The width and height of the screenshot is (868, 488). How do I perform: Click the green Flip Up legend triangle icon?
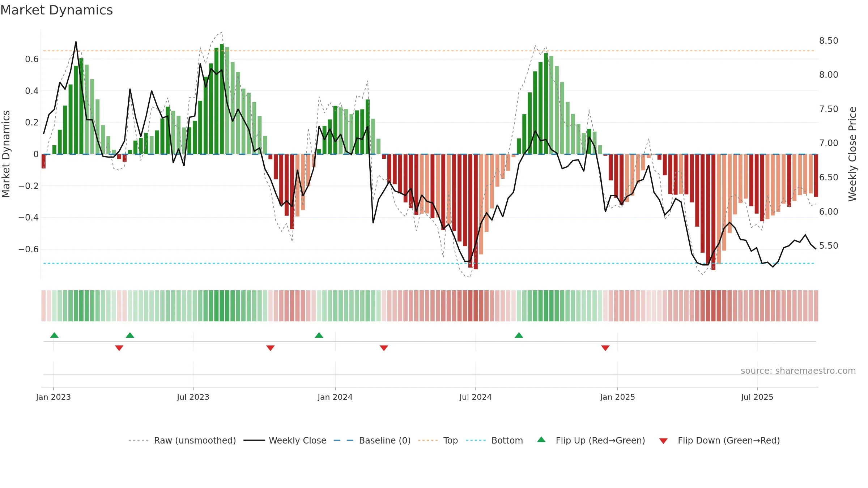541,440
